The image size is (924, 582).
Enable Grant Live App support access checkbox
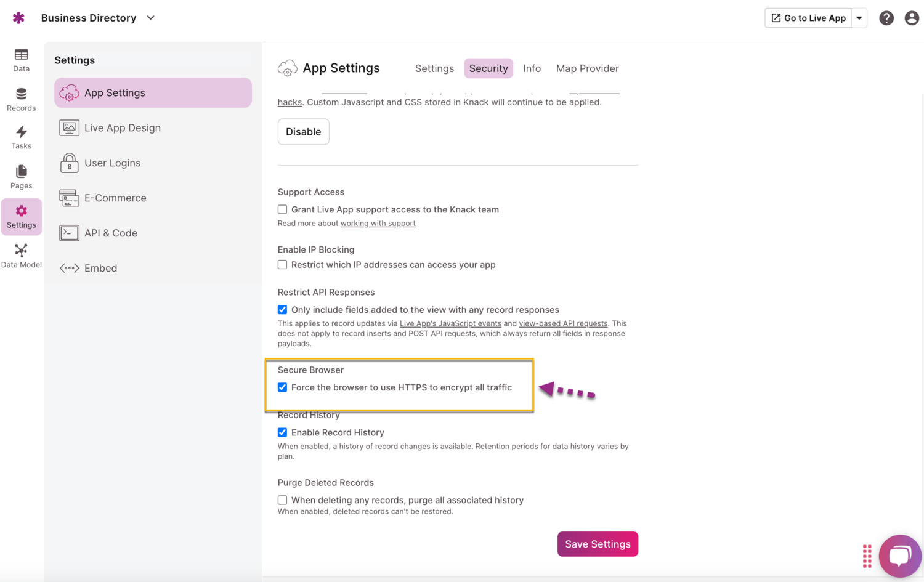[283, 209]
